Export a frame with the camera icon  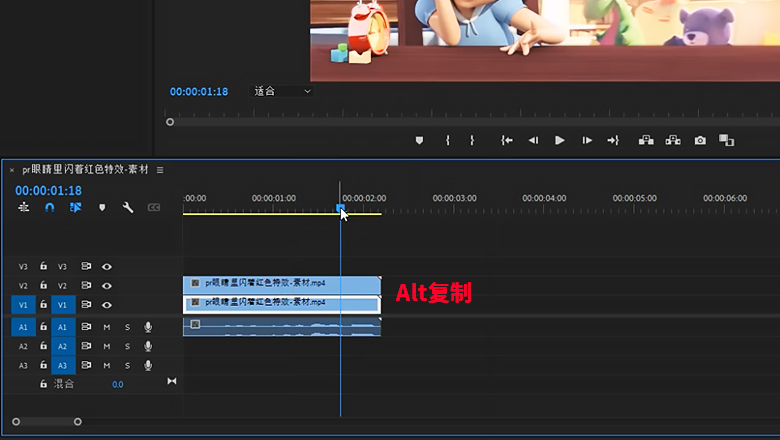pos(700,141)
